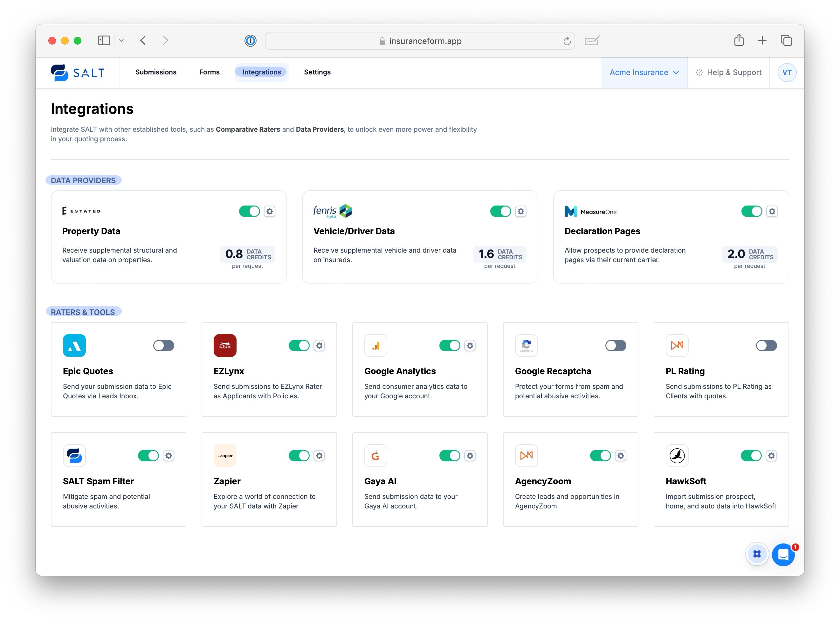Click the 0.8 data credits badge
Image resolution: width=840 pixels, height=623 pixels.
pyautogui.click(x=247, y=254)
